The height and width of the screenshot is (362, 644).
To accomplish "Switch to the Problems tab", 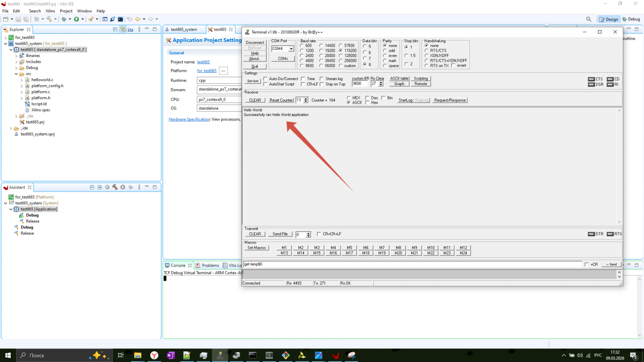I will [207, 265].
